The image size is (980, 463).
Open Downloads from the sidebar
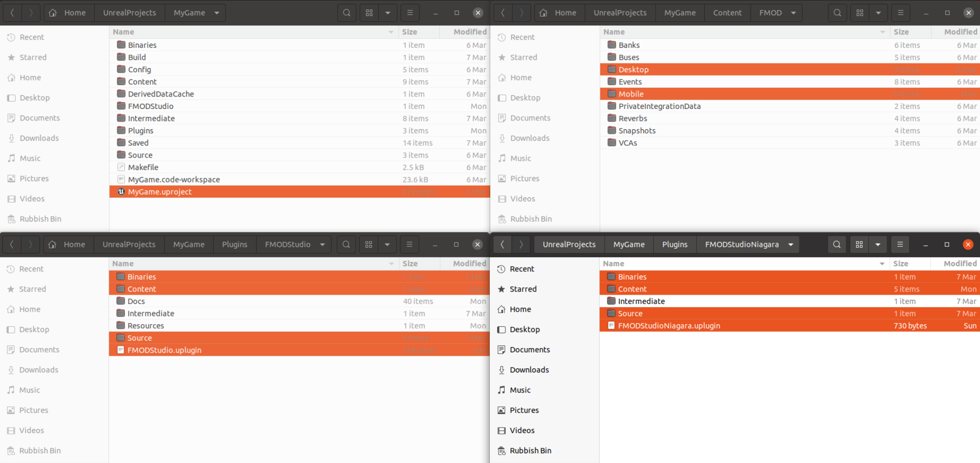click(39, 138)
